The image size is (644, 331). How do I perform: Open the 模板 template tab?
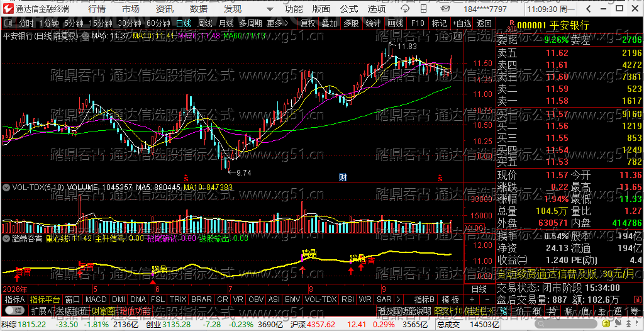tap(450, 300)
